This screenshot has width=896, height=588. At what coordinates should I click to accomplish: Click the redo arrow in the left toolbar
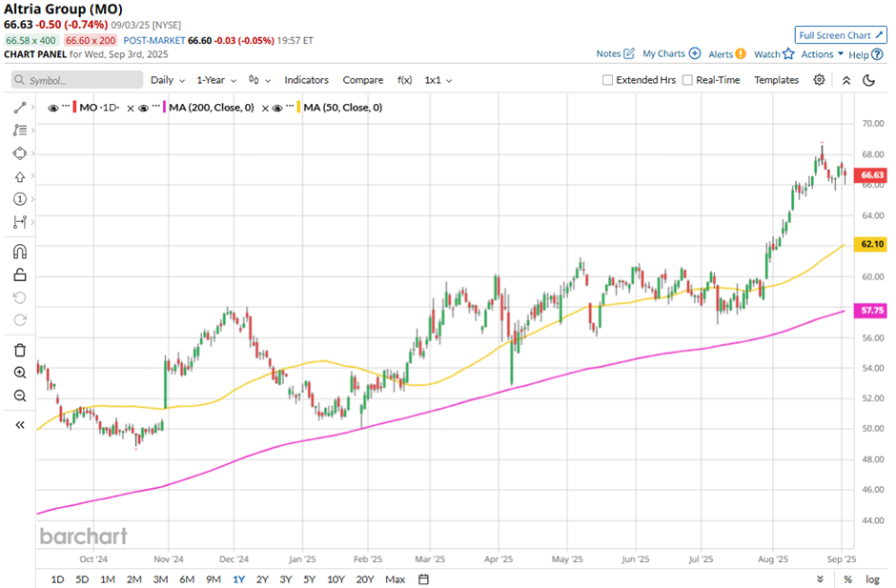click(19, 320)
